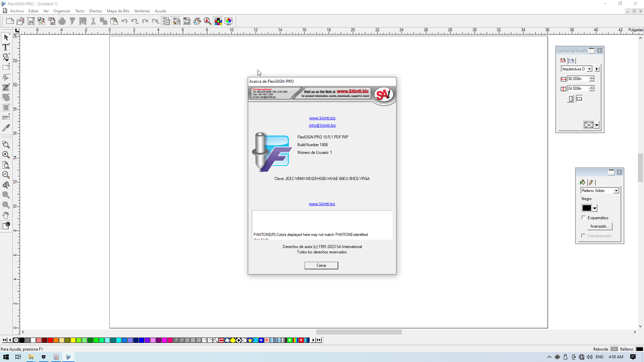Click the Eyedropper tool
Image resolution: width=644 pixels, height=362 pixels.
6,128
